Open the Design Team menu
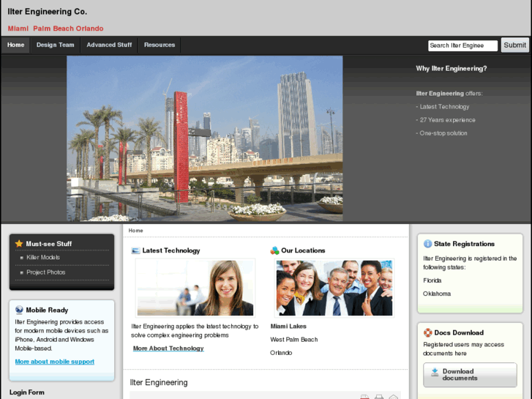The image size is (532, 399). [56, 45]
